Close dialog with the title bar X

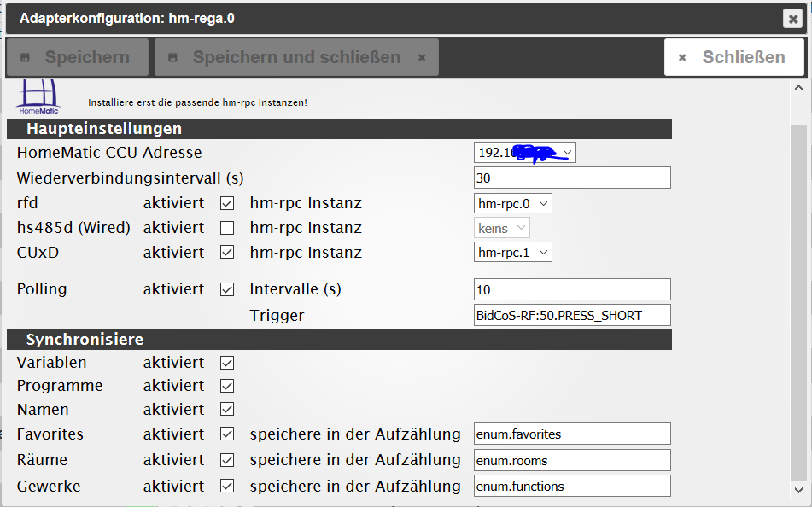[x=792, y=19]
